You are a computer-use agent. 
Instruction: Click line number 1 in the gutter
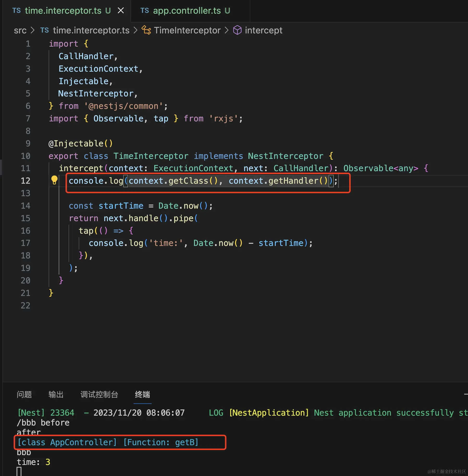pyautogui.click(x=28, y=44)
